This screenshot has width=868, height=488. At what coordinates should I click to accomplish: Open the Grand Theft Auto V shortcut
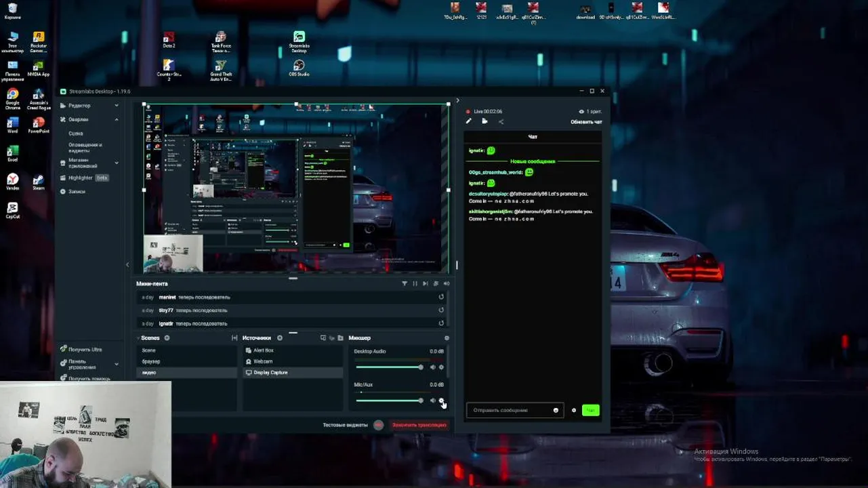pos(220,70)
